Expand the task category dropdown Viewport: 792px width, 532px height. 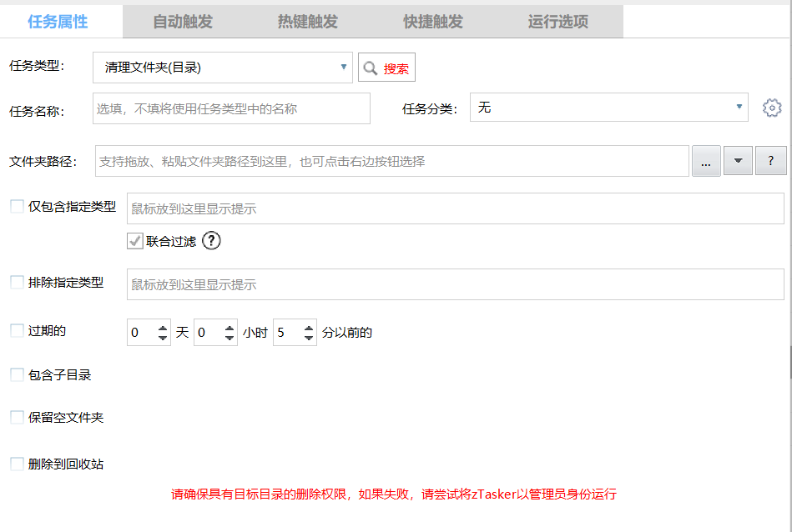739,108
